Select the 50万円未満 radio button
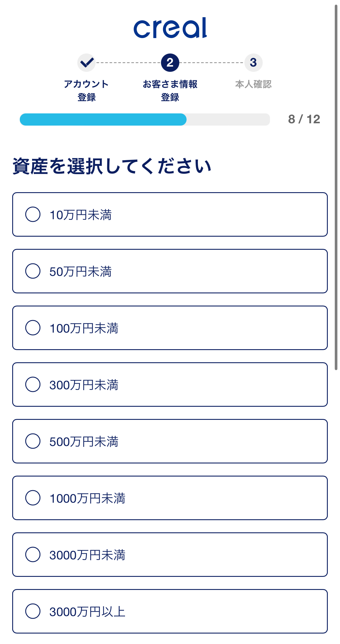The height and width of the screenshot is (644, 340). click(x=33, y=271)
